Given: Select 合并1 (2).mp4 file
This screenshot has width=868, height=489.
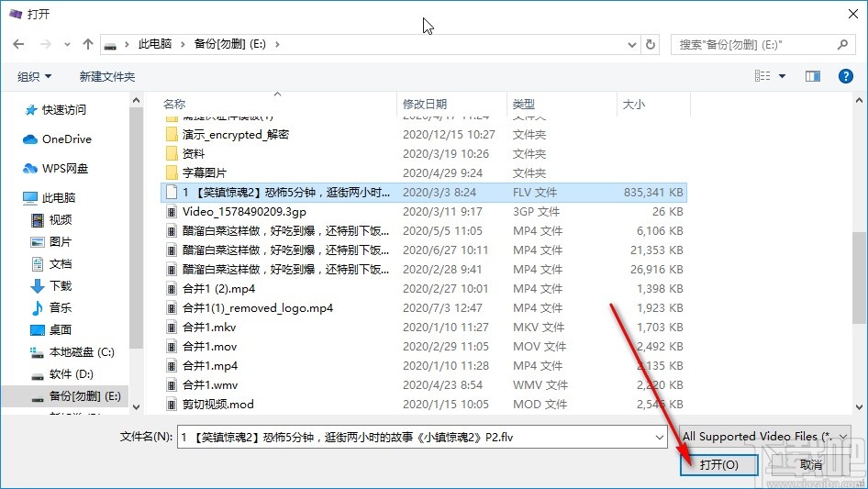Looking at the screenshot, I should click(x=424, y=288).
